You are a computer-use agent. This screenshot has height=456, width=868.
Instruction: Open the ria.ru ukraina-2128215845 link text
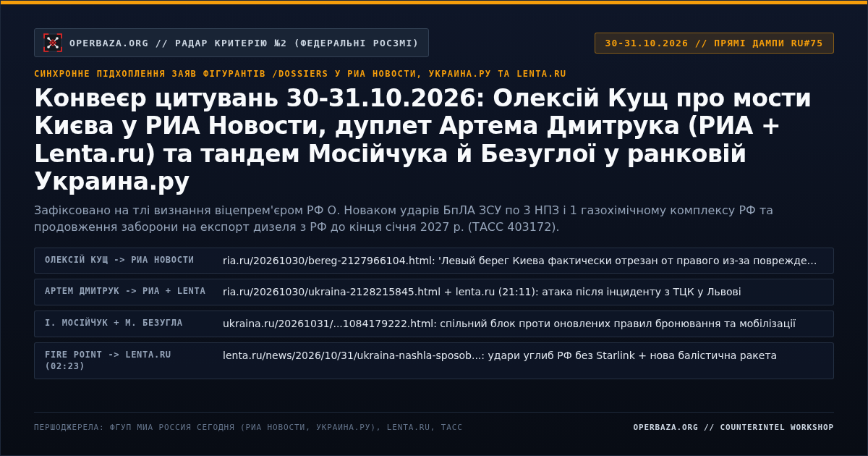pos(482,292)
